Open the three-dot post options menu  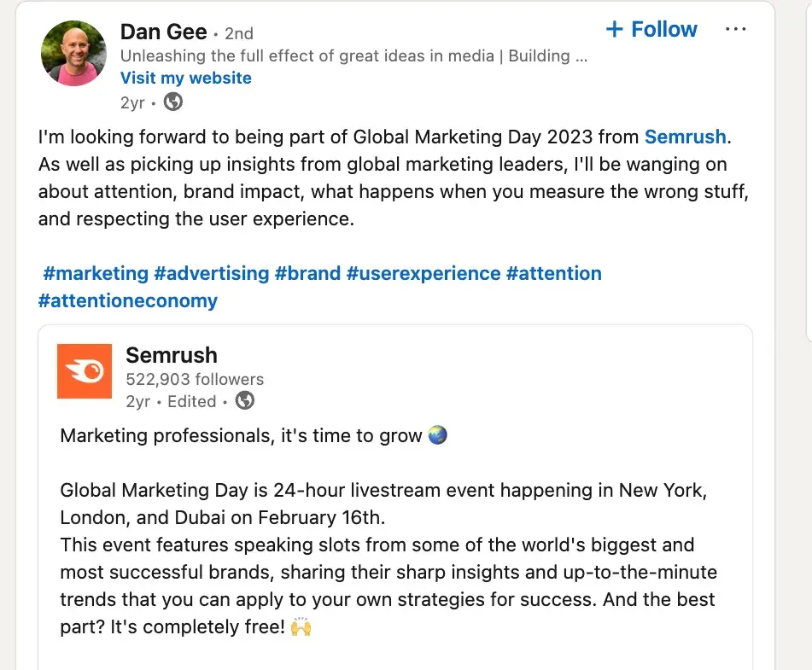(735, 30)
